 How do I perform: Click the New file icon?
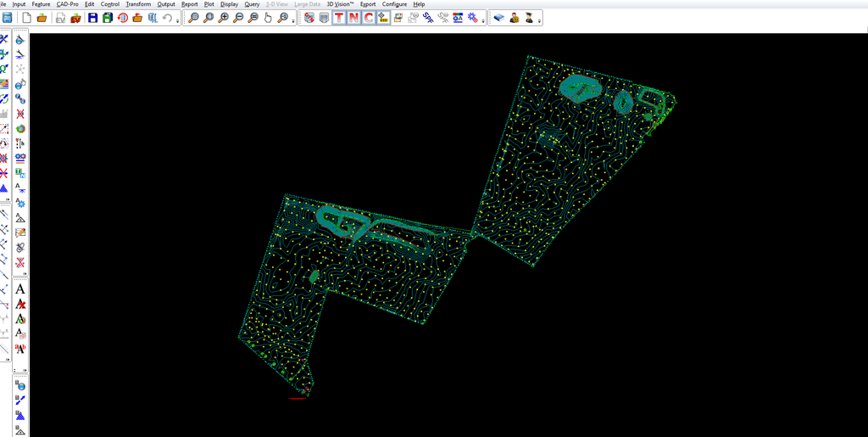[27, 18]
